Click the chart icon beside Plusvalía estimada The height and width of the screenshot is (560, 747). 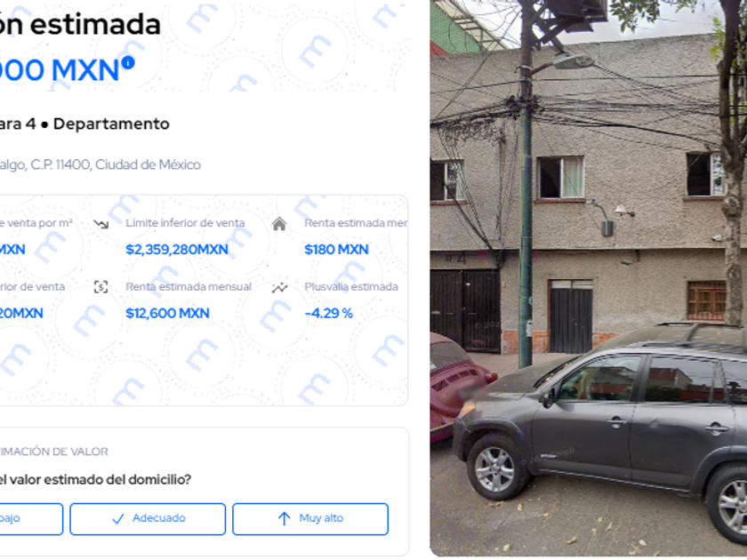click(x=279, y=287)
